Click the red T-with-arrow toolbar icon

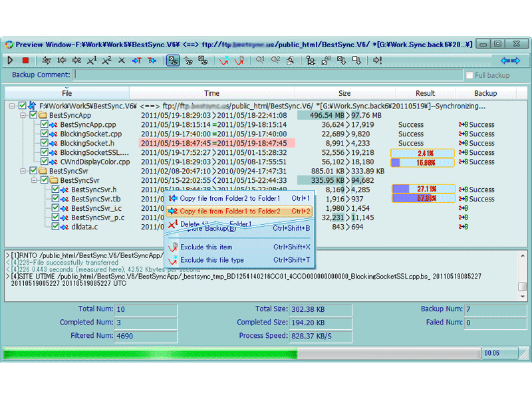[152, 61]
